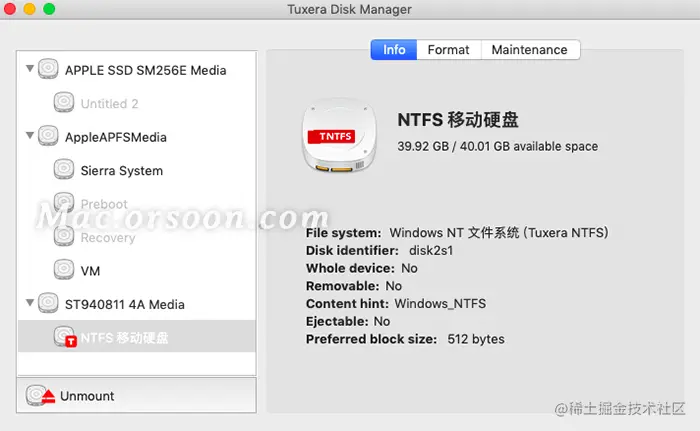
Task: Select the APPLE SSD SM256E Media row
Action: tap(137, 70)
